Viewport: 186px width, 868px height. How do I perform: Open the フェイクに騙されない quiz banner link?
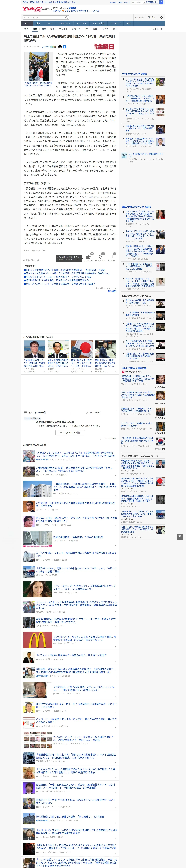point(143,157)
